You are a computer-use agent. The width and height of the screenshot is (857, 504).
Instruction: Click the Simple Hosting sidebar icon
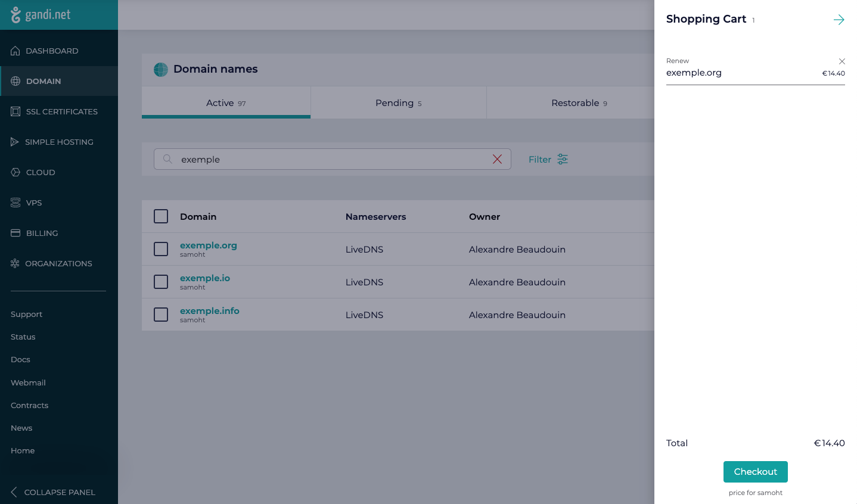tap(15, 142)
